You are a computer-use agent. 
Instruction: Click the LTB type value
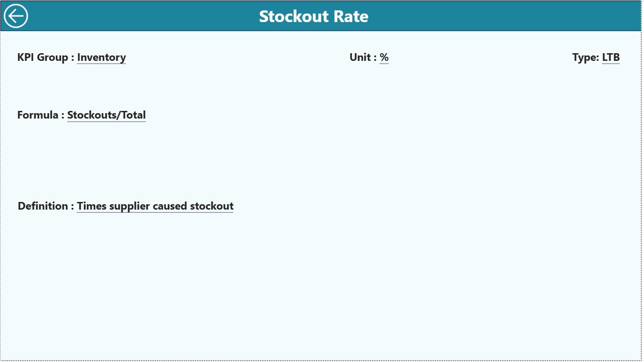(x=610, y=57)
